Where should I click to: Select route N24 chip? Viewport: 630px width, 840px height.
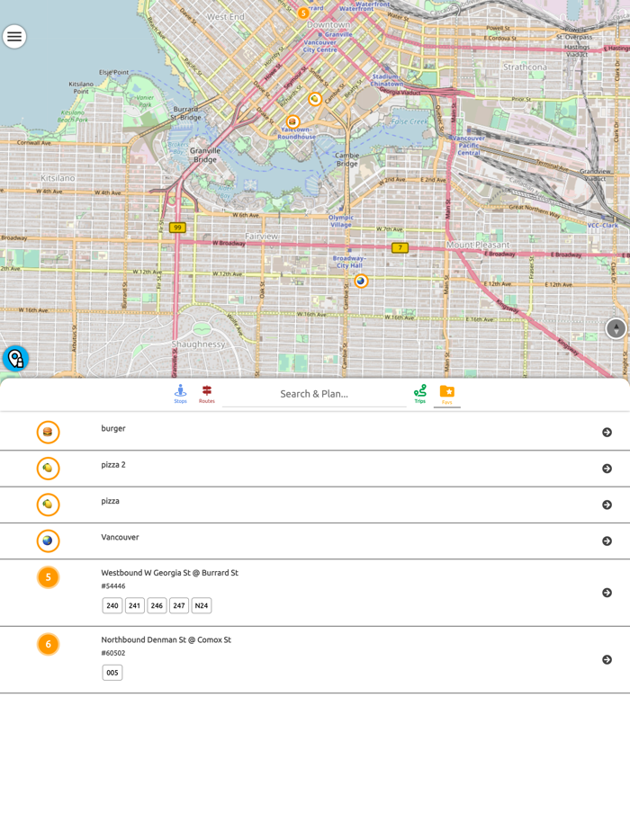tap(202, 606)
